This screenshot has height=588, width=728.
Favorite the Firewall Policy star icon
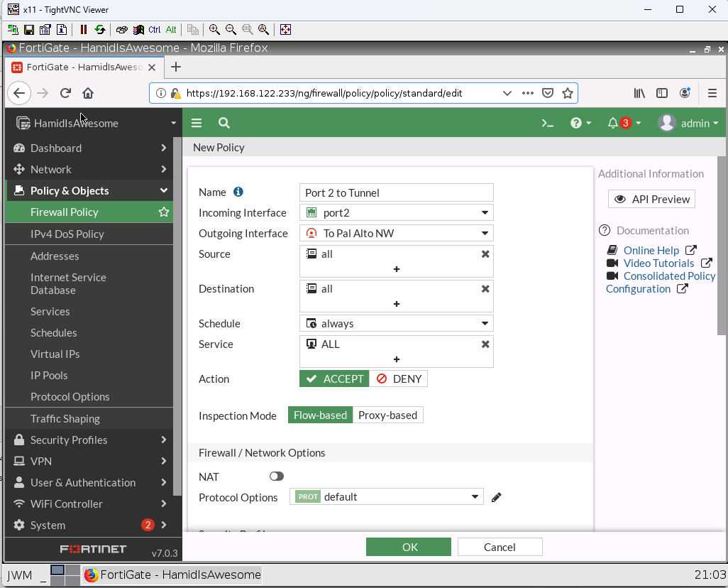point(164,212)
